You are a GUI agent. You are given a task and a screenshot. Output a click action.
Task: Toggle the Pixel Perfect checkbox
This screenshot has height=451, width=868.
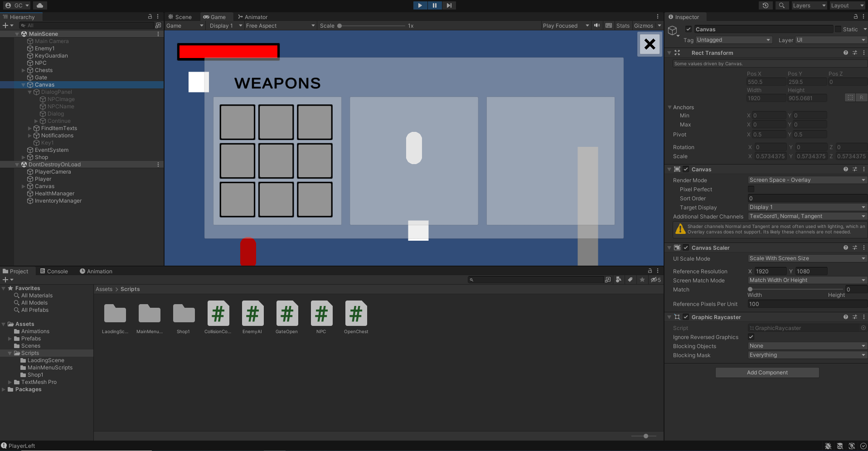tap(751, 189)
